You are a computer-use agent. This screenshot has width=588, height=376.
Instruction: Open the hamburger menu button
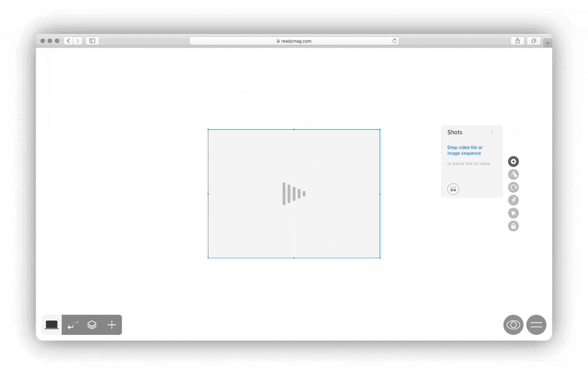point(536,325)
